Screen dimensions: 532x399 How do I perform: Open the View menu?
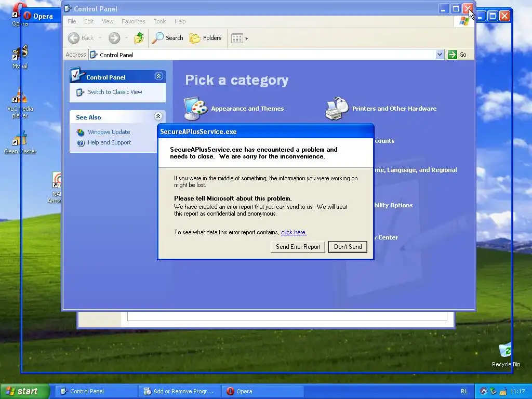click(x=108, y=21)
